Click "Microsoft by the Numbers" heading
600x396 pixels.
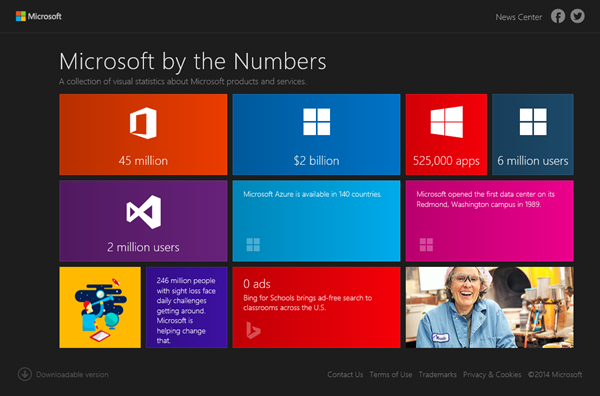click(193, 61)
